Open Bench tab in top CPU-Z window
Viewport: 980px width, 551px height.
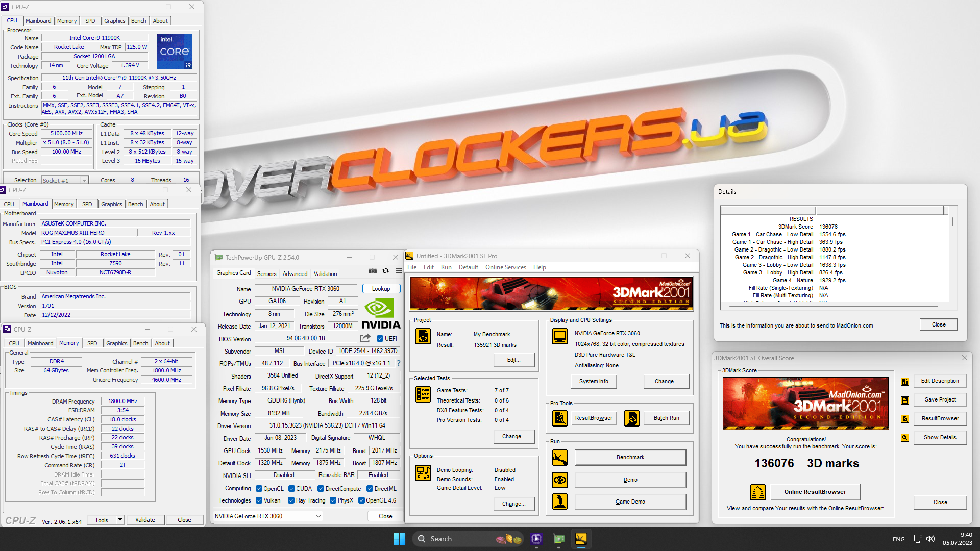tap(138, 21)
